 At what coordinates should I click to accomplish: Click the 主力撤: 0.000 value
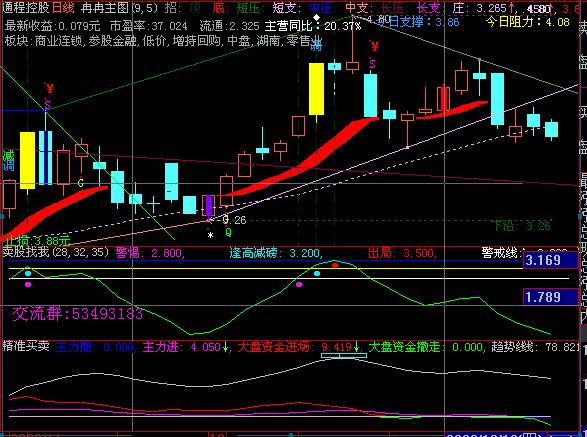(95, 347)
